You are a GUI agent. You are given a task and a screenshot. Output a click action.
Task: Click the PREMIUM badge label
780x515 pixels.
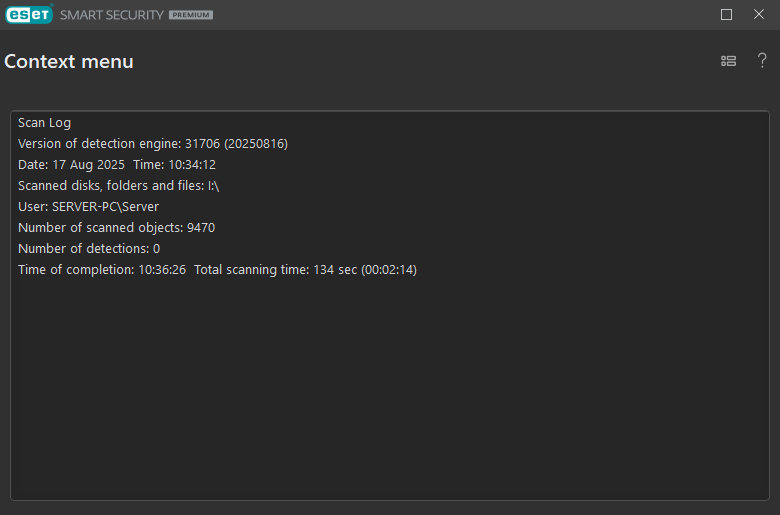pos(191,15)
